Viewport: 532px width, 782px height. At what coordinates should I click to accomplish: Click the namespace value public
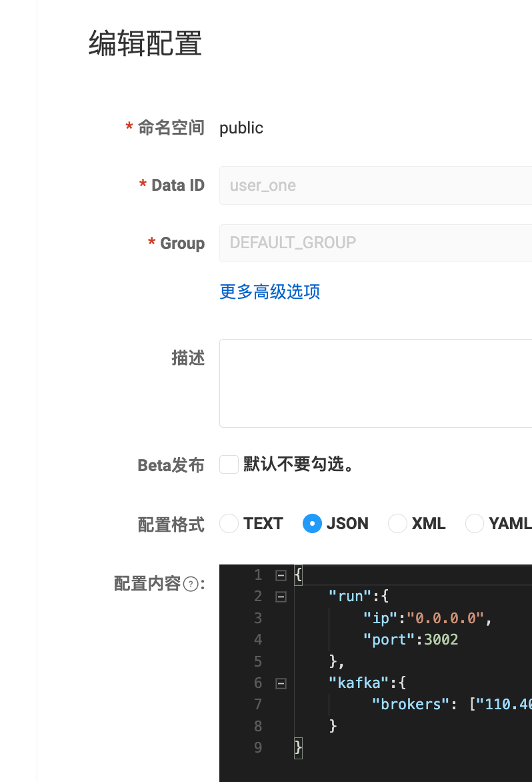click(241, 128)
